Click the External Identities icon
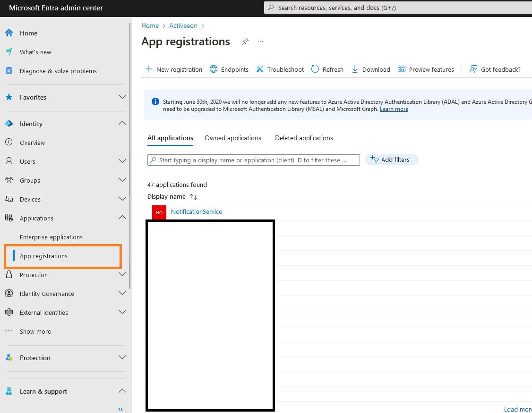Screen dimensions: 532x413 (x=9, y=312)
